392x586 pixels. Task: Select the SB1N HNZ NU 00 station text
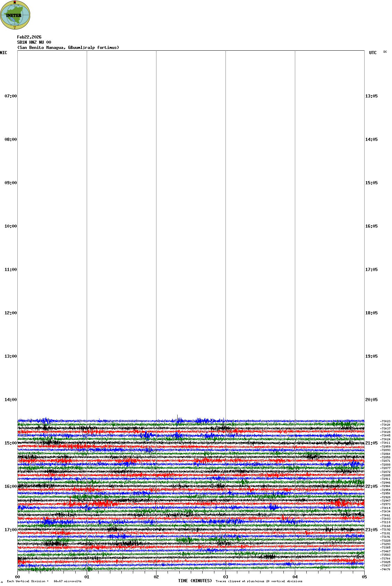pos(34,42)
